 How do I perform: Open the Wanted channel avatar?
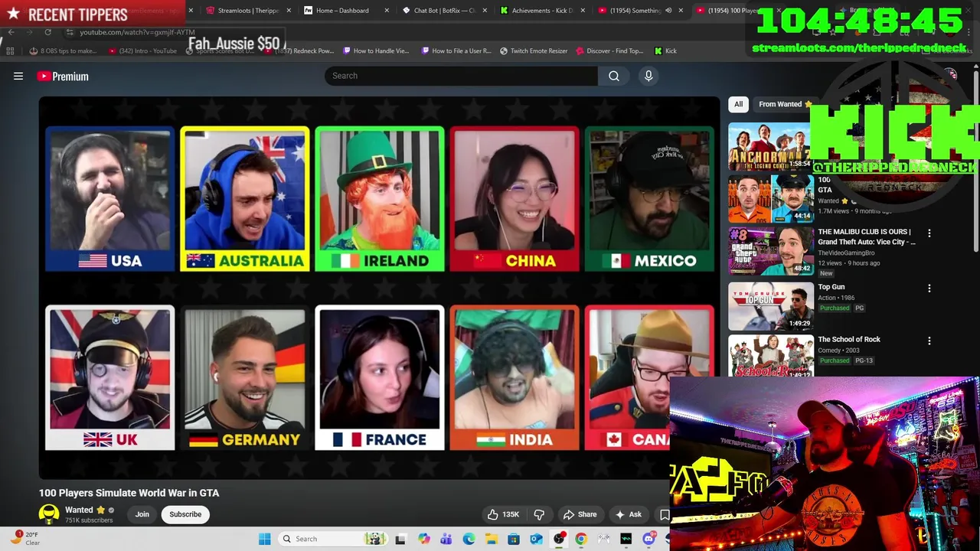[x=49, y=514]
